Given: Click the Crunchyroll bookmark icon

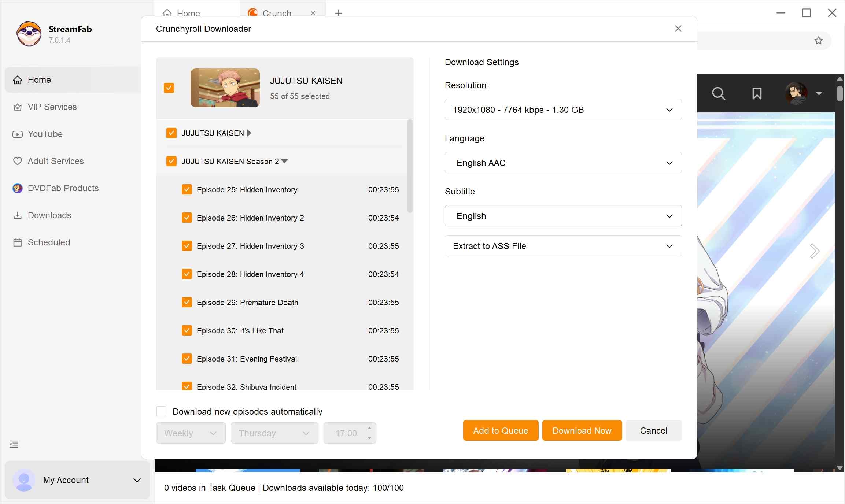Looking at the screenshot, I should click(x=757, y=93).
